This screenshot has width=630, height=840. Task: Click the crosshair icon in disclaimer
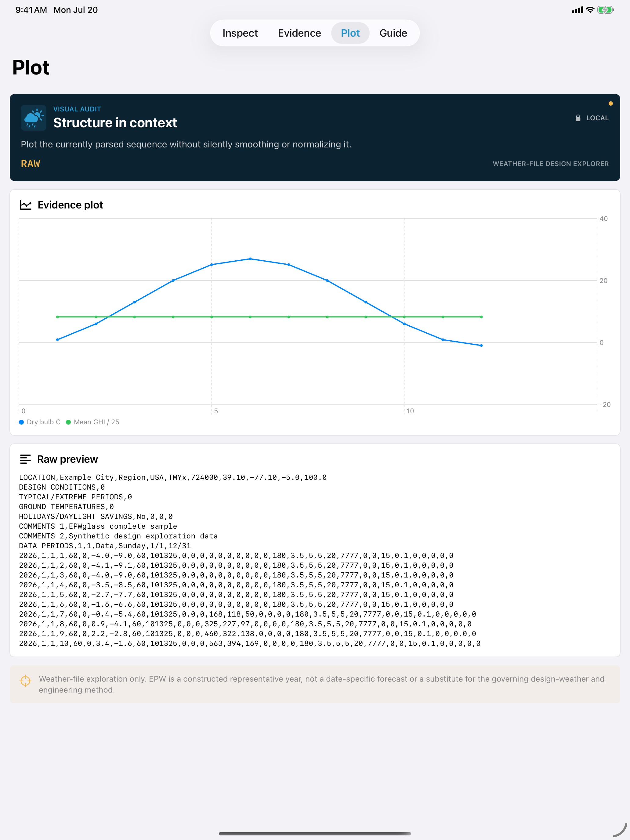(x=25, y=681)
